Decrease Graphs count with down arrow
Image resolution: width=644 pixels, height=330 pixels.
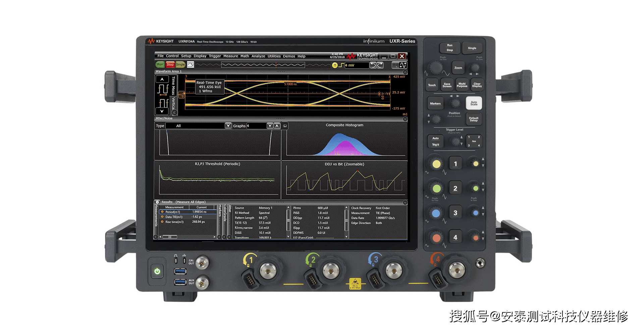(x=270, y=126)
